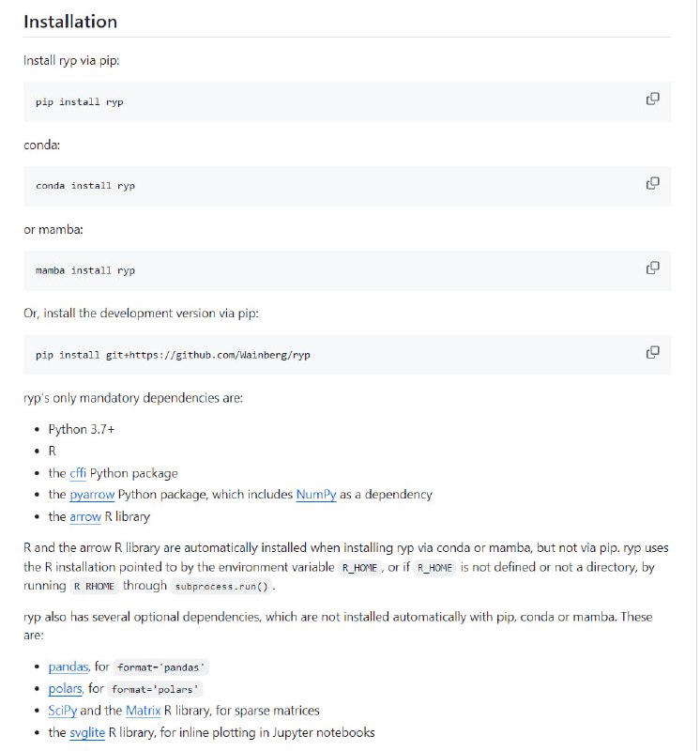Copy the development version pip install command
The image size is (700, 751).
tap(651, 350)
